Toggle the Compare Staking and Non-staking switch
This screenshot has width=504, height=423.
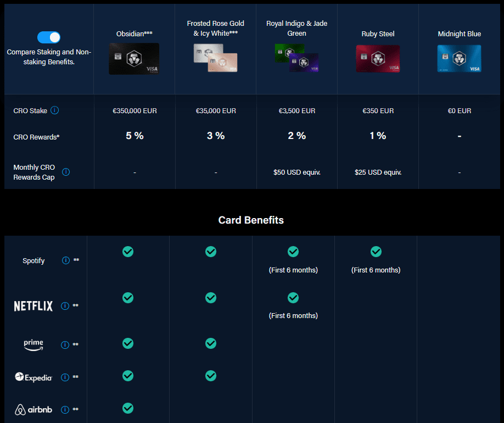point(49,37)
